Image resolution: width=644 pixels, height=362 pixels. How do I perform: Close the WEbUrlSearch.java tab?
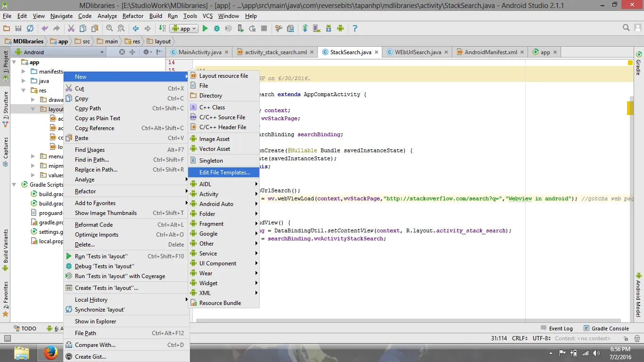pyautogui.click(x=447, y=52)
